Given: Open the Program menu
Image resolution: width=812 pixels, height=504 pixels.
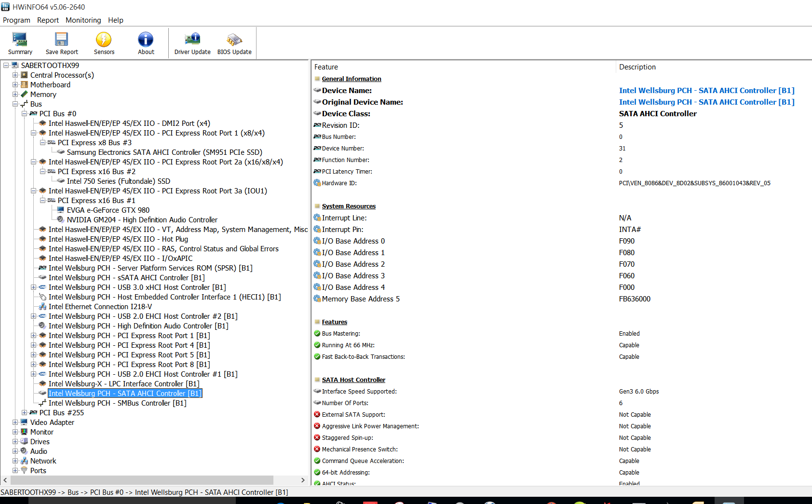Looking at the screenshot, I should point(16,20).
